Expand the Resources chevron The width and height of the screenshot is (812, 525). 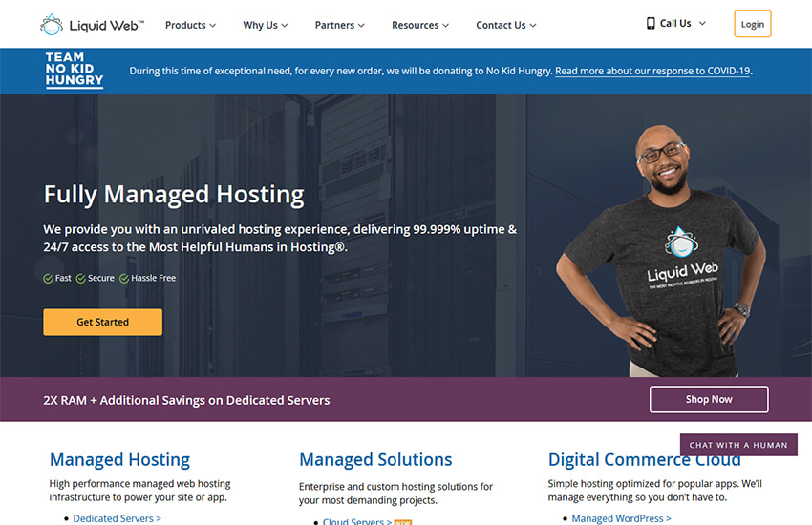point(445,26)
